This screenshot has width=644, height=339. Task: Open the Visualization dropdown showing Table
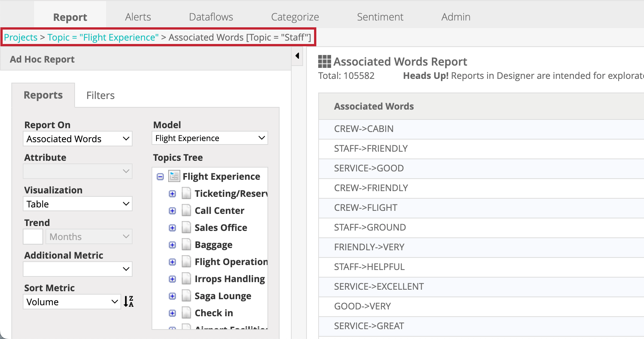click(78, 204)
